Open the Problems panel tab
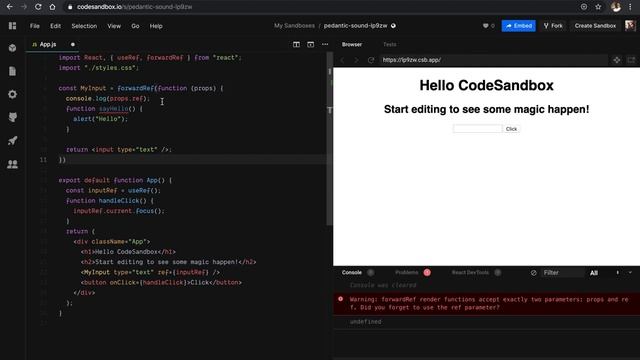This screenshot has height=360, width=640. click(x=407, y=273)
